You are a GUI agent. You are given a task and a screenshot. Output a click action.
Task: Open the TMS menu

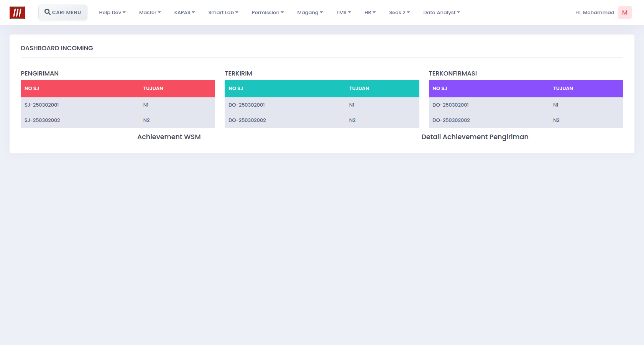pos(343,13)
